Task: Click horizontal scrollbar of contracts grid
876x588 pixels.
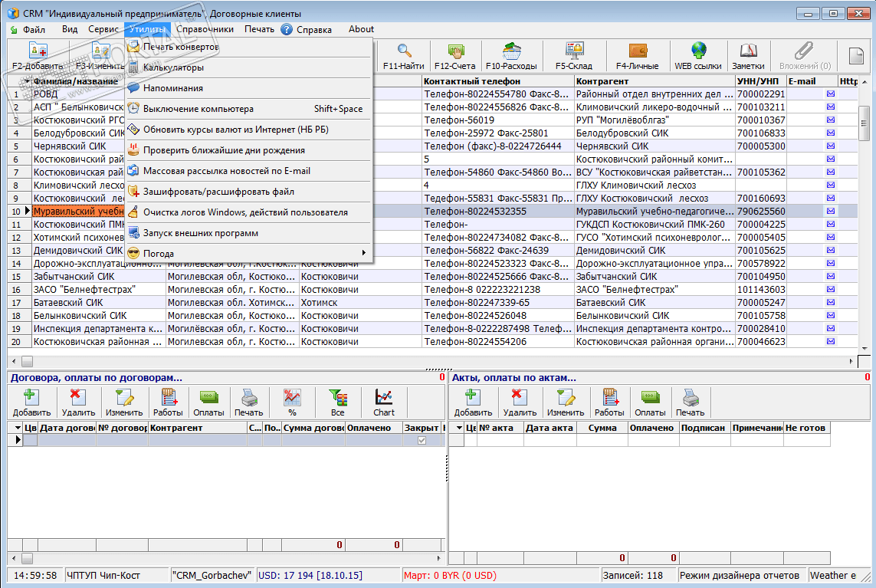Action: pyautogui.click(x=226, y=558)
